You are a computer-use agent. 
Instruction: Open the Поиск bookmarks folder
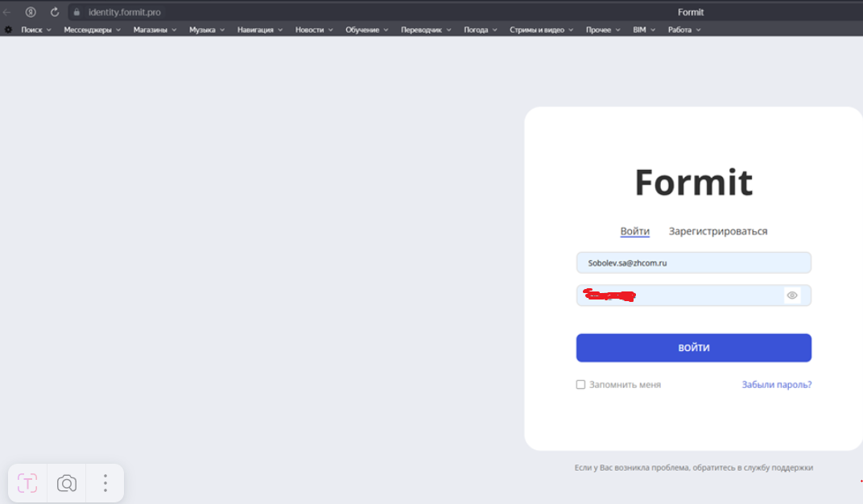[36, 30]
